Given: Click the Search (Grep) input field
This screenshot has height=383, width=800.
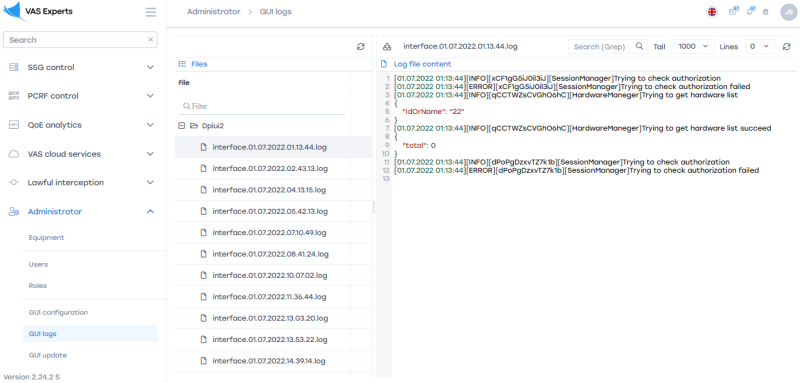Looking at the screenshot, I should [x=601, y=46].
